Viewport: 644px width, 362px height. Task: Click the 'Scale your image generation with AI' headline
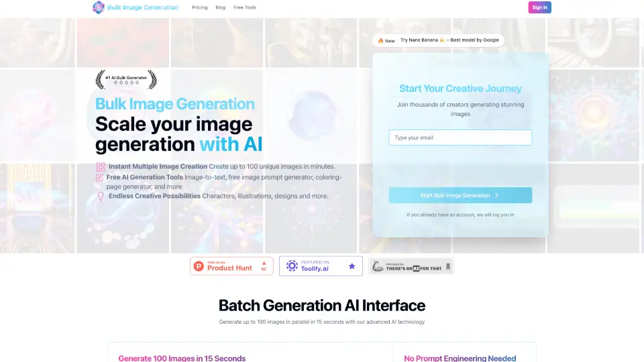[x=178, y=134]
